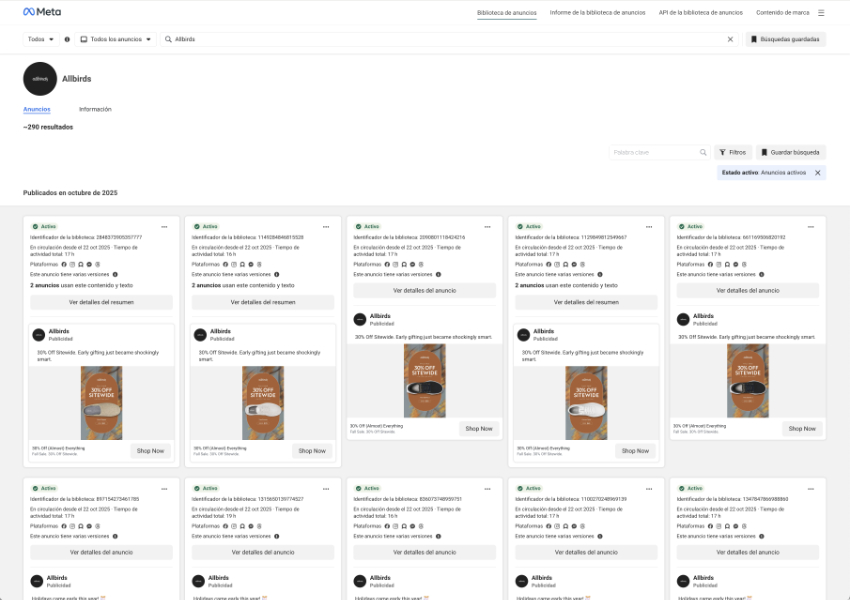Click Guardar búsqueda button
The height and width of the screenshot is (600, 850).
point(790,152)
